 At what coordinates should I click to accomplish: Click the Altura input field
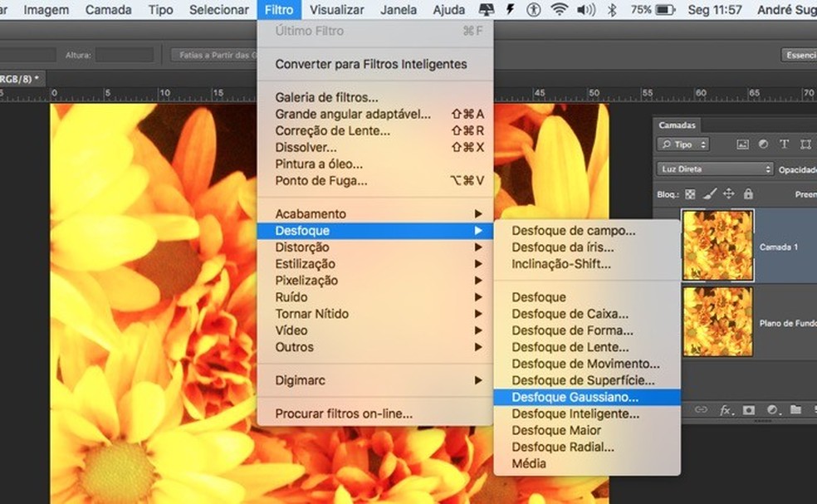tap(125, 55)
